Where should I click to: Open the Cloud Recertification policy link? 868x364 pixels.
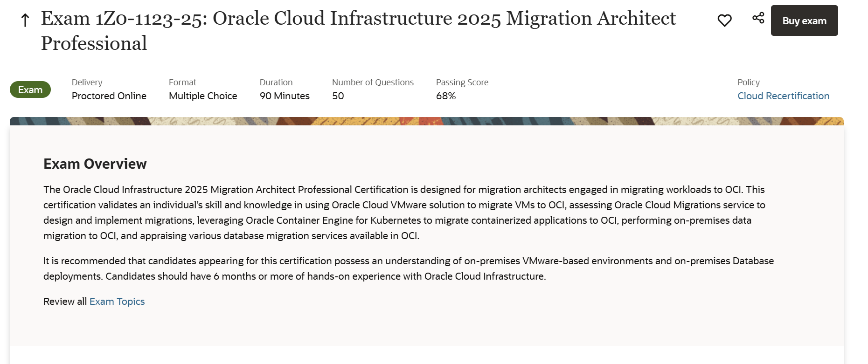[x=783, y=96]
